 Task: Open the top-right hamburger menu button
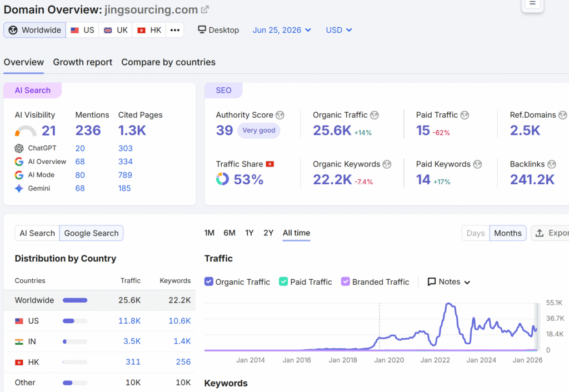[532, 4]
